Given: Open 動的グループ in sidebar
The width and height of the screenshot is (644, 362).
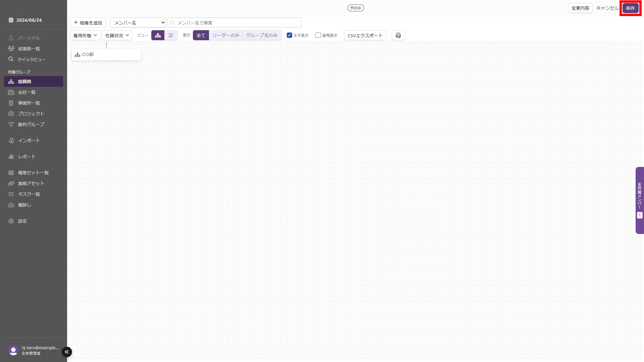Looking at the screenshot, I should (x=34, y=124).
